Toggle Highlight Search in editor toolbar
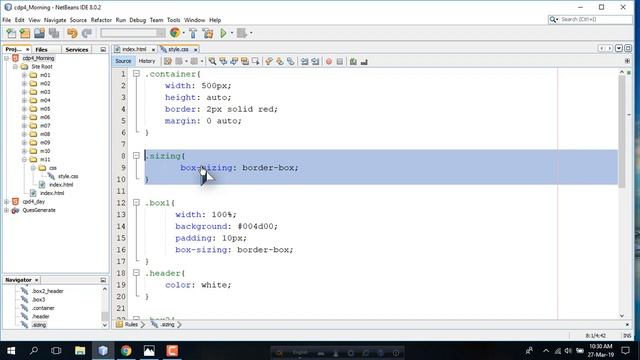This screenshot has width=640, height=360. (245, 62)
